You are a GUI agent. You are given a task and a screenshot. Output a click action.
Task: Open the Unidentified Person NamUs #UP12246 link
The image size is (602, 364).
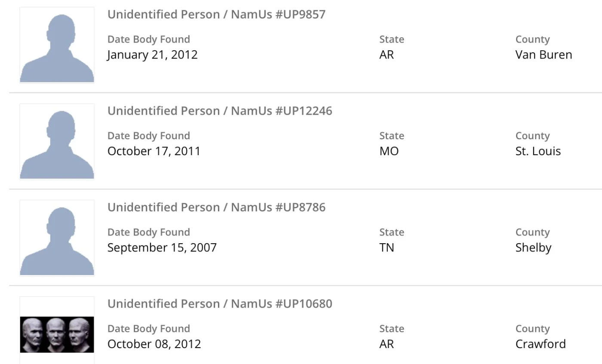[220, 111]
